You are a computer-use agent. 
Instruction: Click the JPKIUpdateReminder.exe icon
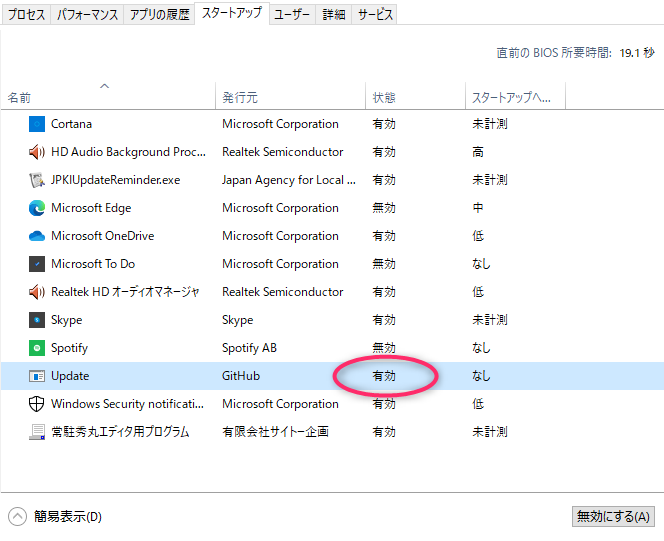37,180
